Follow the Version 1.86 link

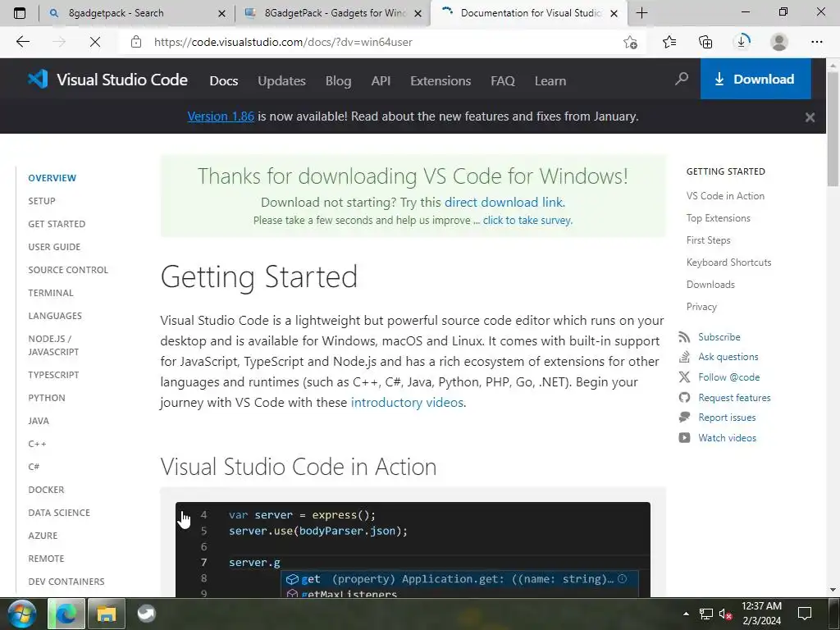(221, 116)
